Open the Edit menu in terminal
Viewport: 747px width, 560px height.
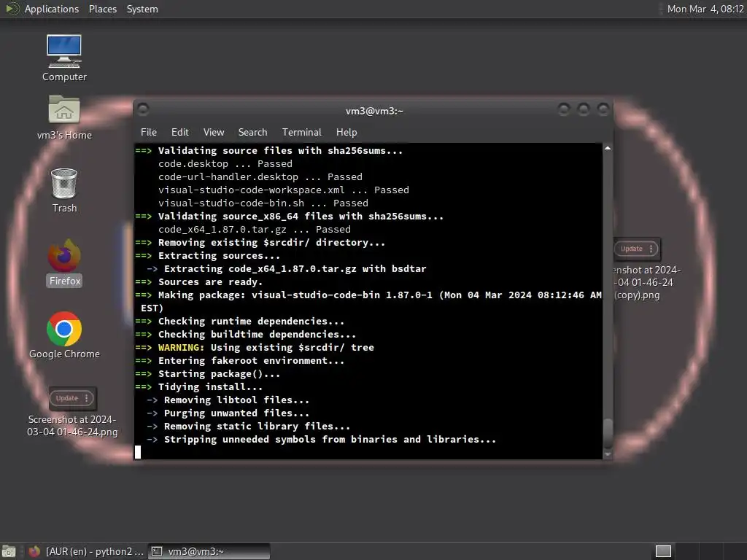click(x=179, y=133)
